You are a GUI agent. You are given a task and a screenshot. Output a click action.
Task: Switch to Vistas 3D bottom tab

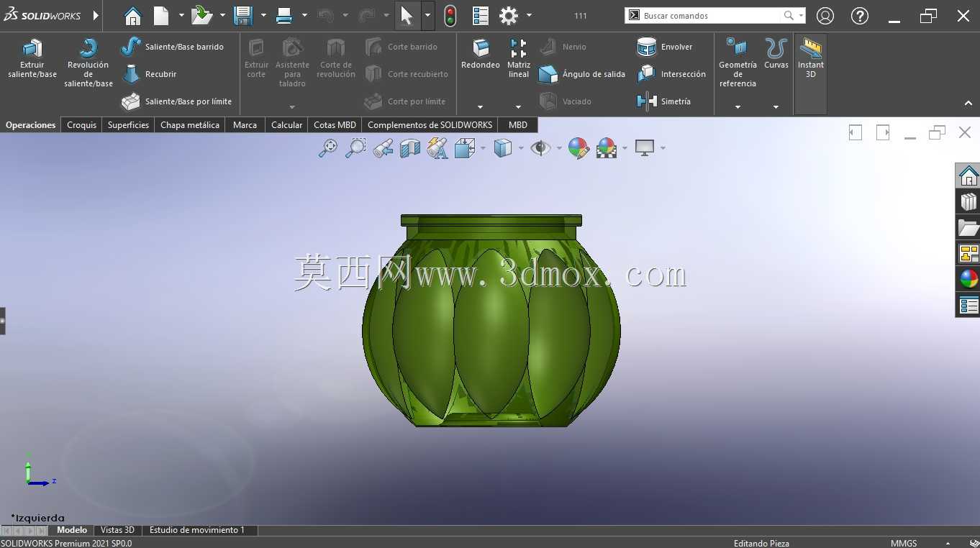[117, 530]
